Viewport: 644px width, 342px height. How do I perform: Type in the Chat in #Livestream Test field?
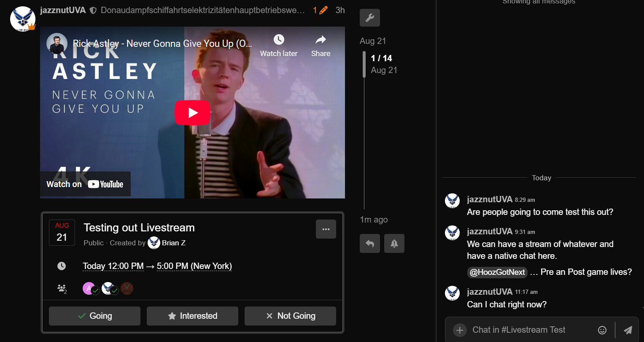coord(527,330)
